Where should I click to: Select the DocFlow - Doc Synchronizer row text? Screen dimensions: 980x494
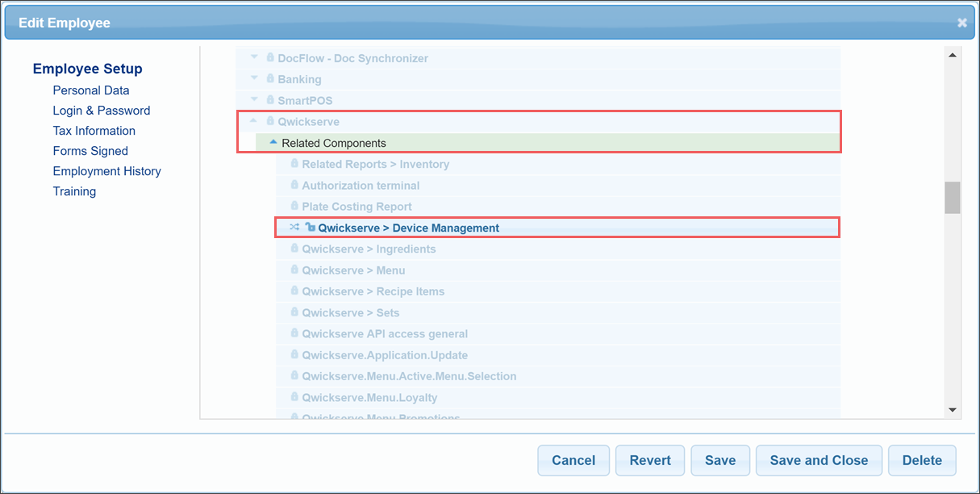click(x=353, y=58)
